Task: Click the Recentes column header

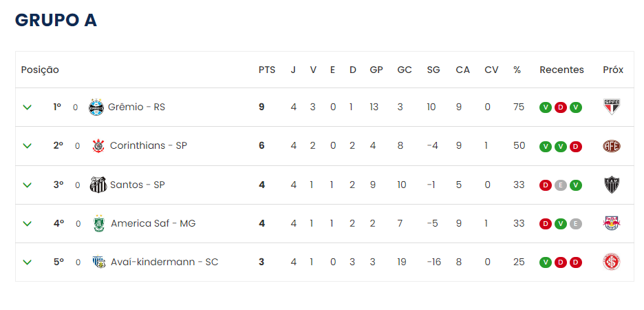Action: point(561,70)
